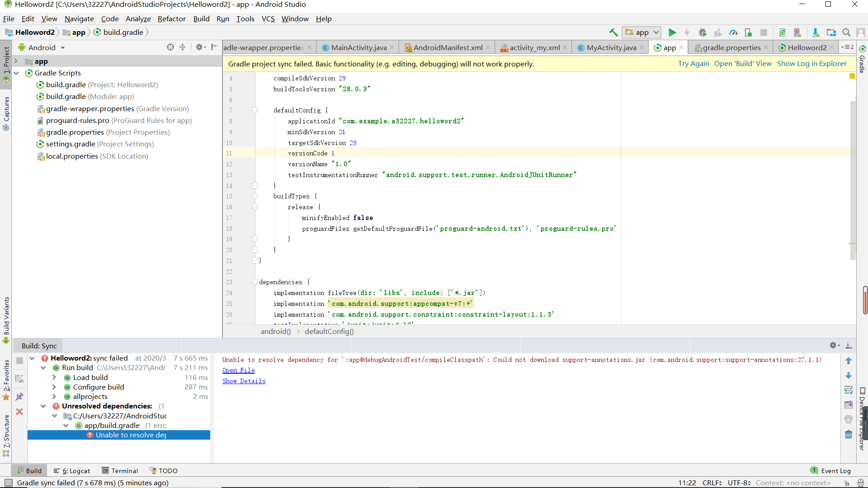868x488 pixels.
Task: Switch to AndroidManifest.xml tab
Action: tap(448, 47)
